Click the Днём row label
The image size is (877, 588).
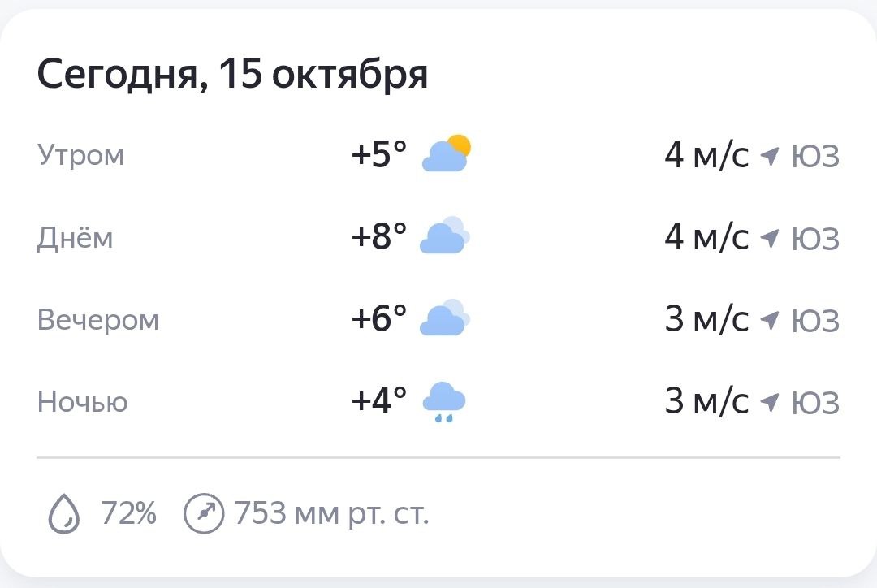pyautogui.click(x=75, y=237)
